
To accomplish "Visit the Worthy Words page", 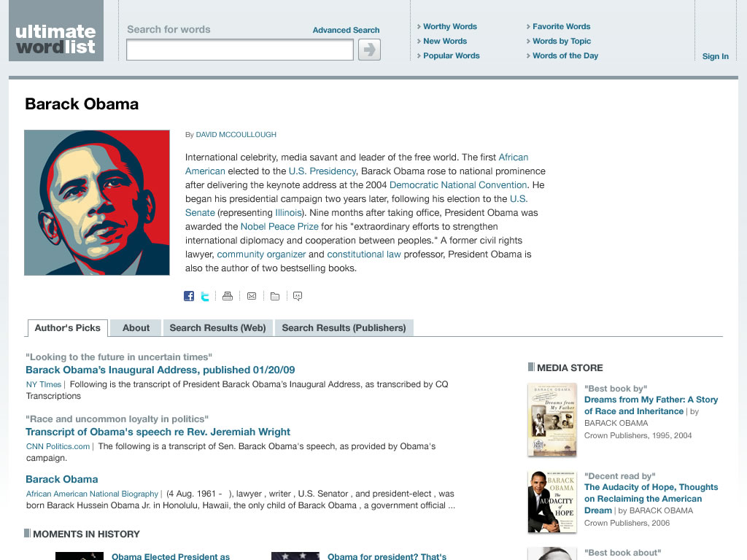I will click(449, 27).
